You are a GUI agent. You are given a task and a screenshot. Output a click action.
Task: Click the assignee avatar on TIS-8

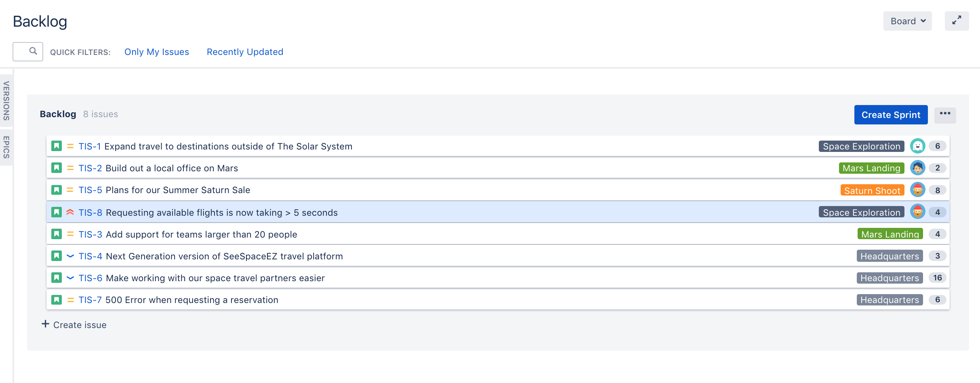tap(917, 212)
